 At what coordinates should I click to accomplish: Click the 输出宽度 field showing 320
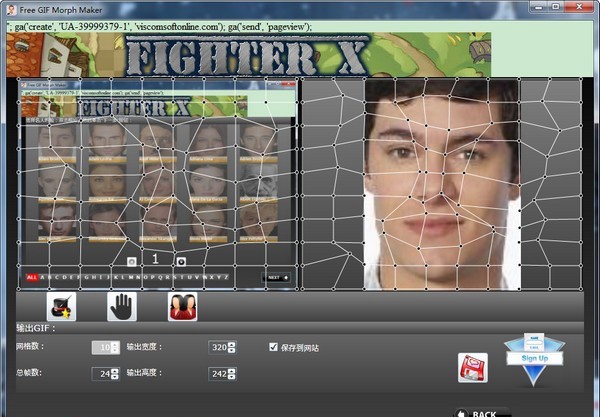(218, 347)
